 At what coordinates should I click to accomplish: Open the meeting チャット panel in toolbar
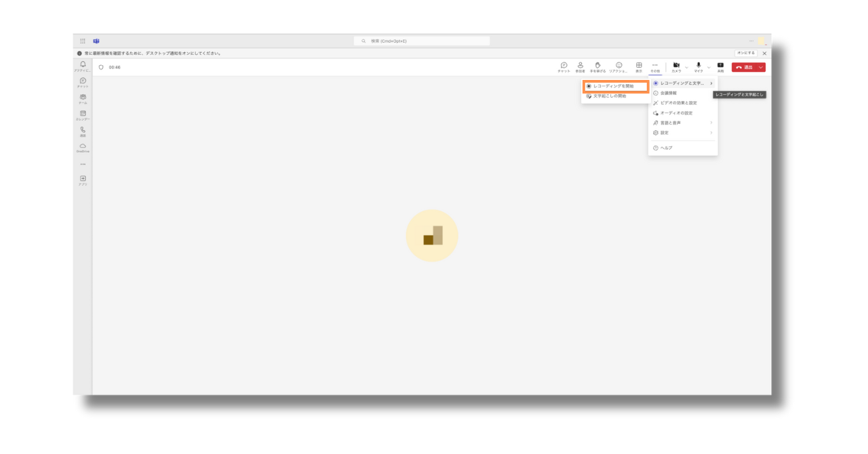click(564, 66)
